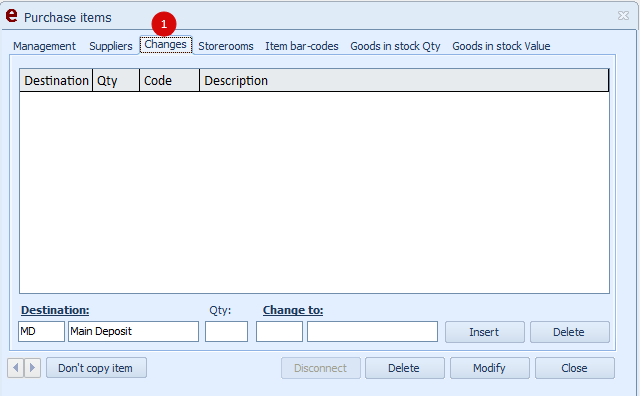Go to Item bar-codes tab
The height and width of the screenshot is (396, 640).
302,46
